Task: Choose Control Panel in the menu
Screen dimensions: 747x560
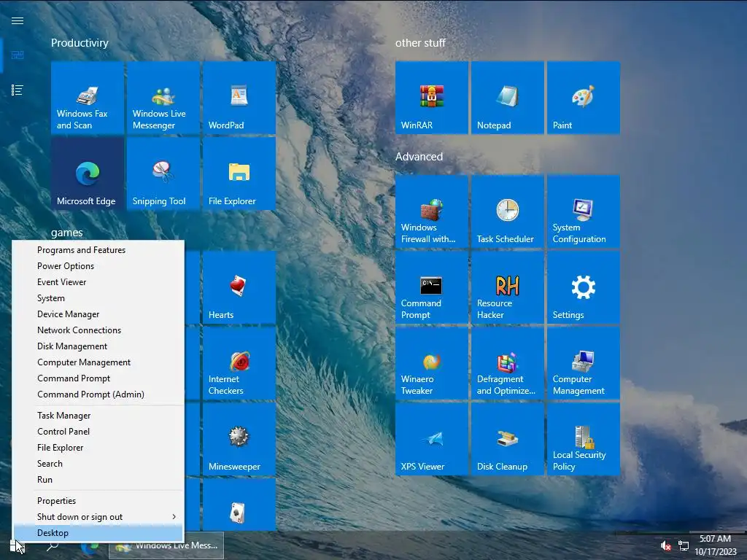Action: [x=98, y=432]
